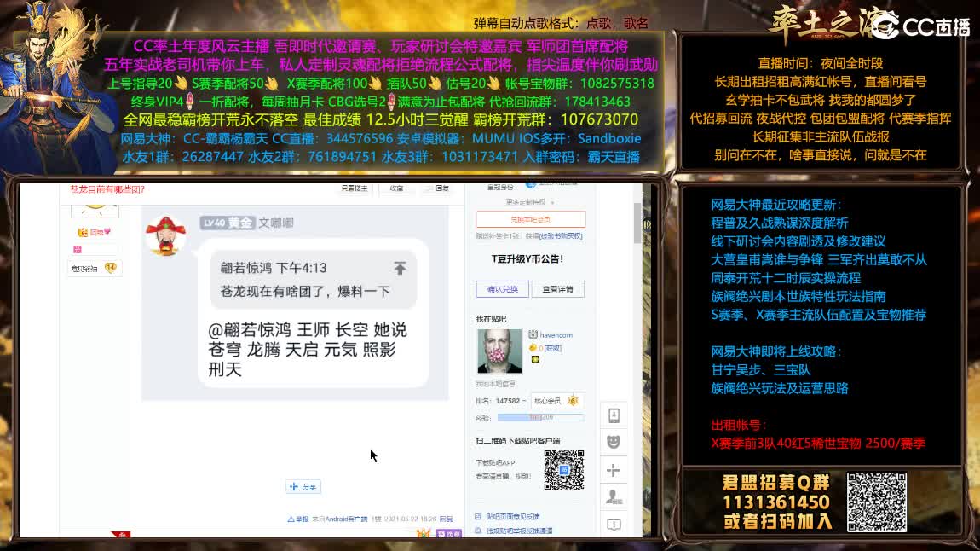Click the thread title 苍龙目前有哪些团?
The image size is (980, 551).
coord(107,188)
